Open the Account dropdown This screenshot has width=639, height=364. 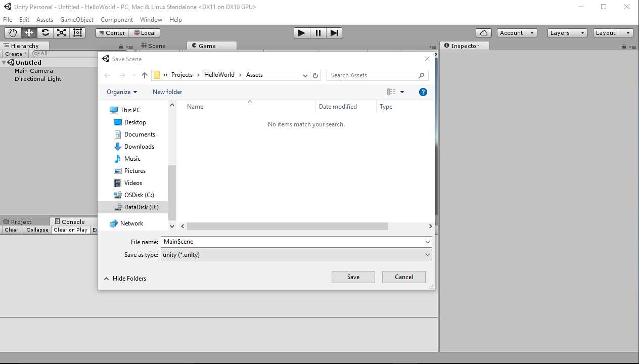pos(517,33)
